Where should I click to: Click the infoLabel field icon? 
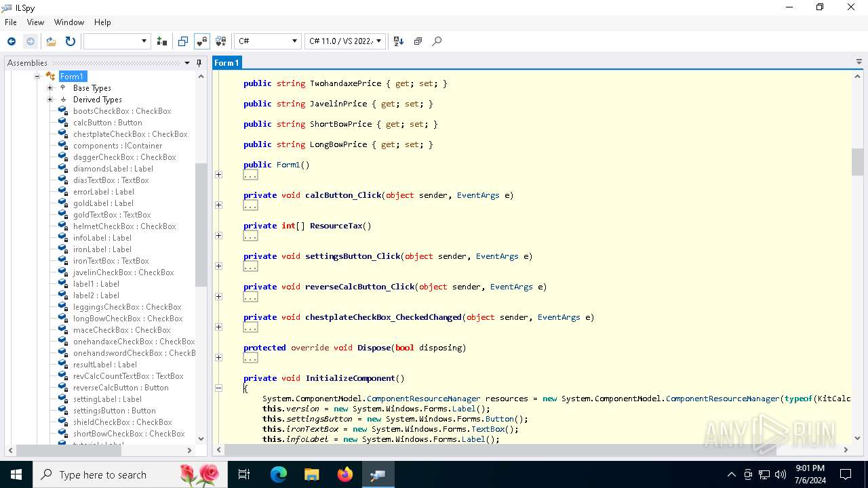tap(63, 238)
